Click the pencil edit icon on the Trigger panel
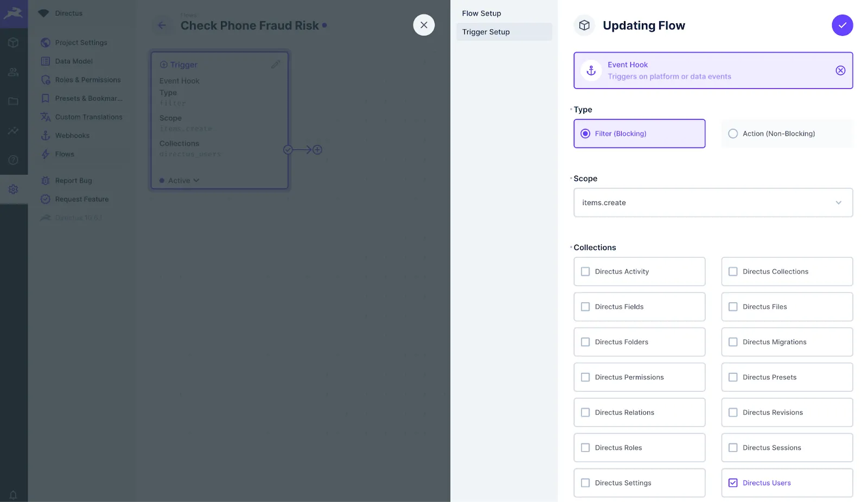The height and width of the screenshot is (502, 868). tap(276, 63)
